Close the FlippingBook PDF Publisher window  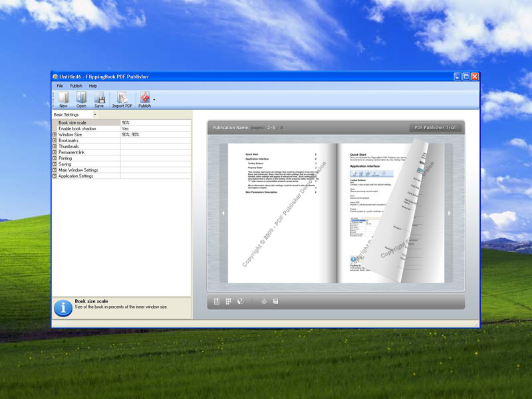click(x=475, y=76)
